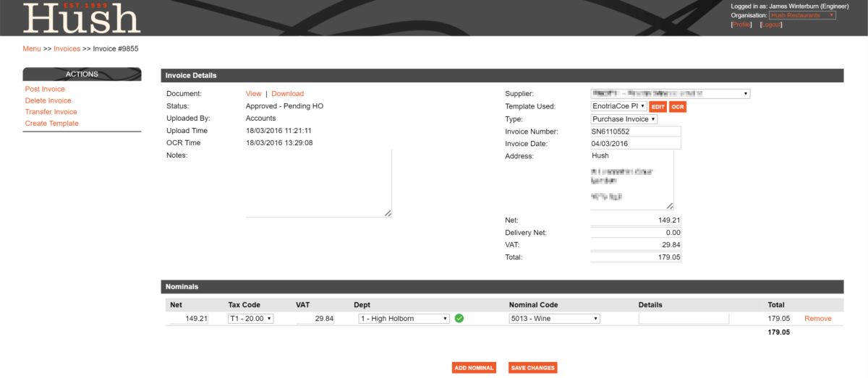Select Delete Invoice action
The image size is (868, 378).
click(x=48, y=100)
